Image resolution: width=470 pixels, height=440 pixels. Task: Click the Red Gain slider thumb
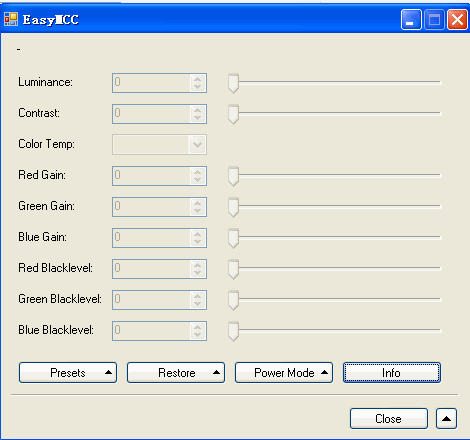point(233,176)
